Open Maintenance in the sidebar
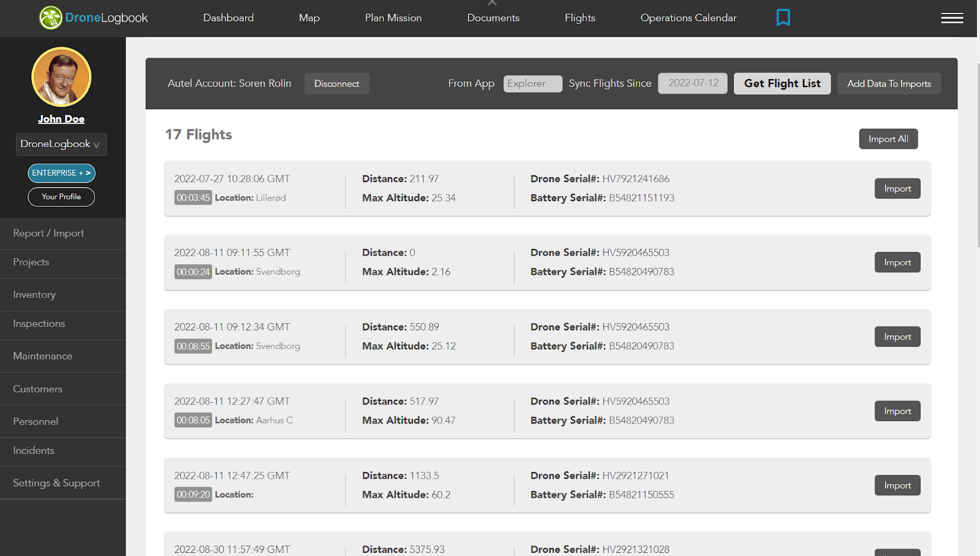980x556 pixels. coord(62,356)
